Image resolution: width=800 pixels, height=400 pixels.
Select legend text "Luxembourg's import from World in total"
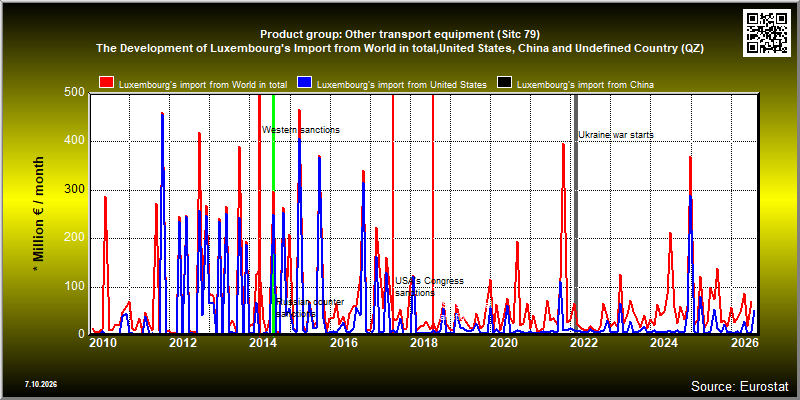(x=203, y=85)
